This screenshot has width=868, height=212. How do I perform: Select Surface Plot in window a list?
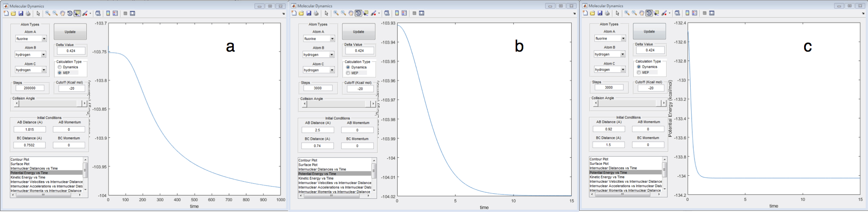point(20,164)
